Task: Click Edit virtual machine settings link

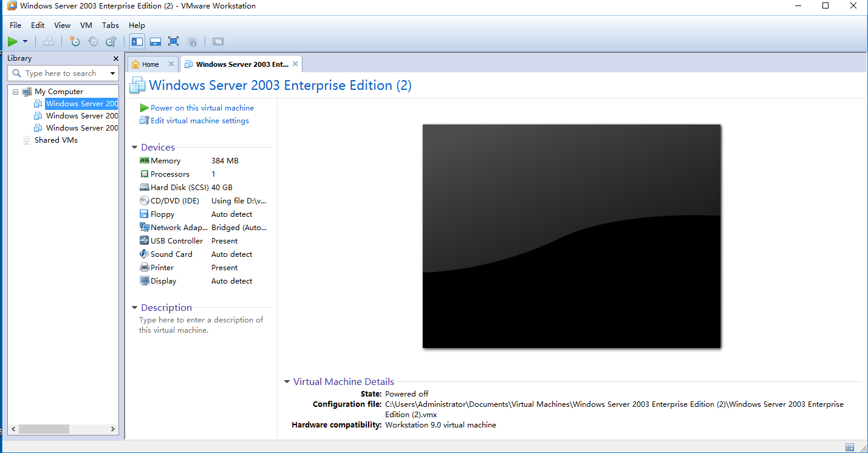Action: (x=200, y=120)
